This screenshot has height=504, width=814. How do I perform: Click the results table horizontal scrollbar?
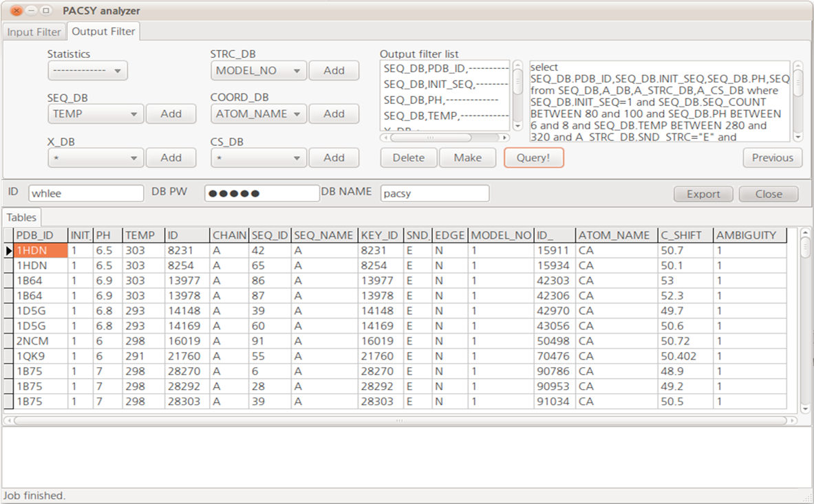400,421
